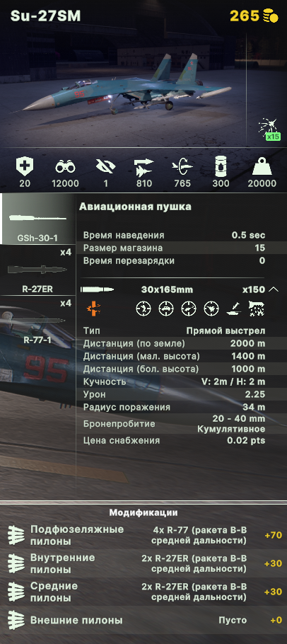
Task: Open the Внутренние пилоны modification option
Action: pos(143,563)
